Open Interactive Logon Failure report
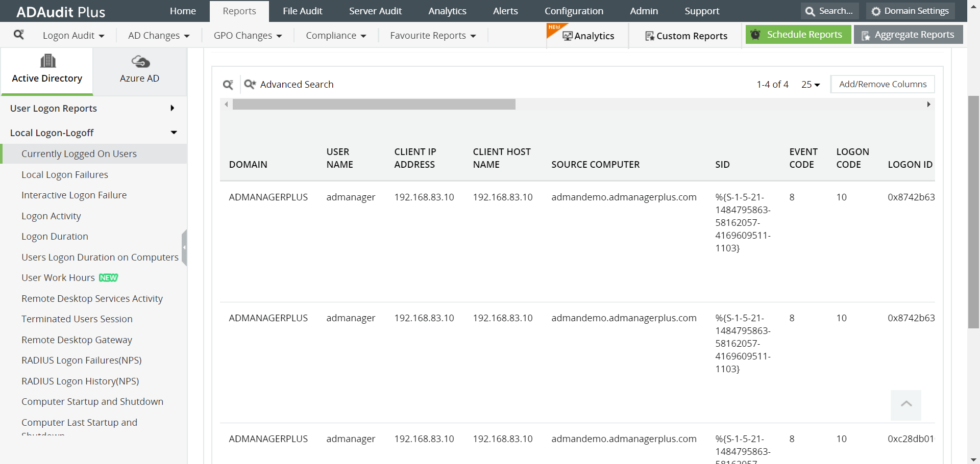The height and width of the screenshot is (464, 980). pyautogui.click(x=74, y=195)
